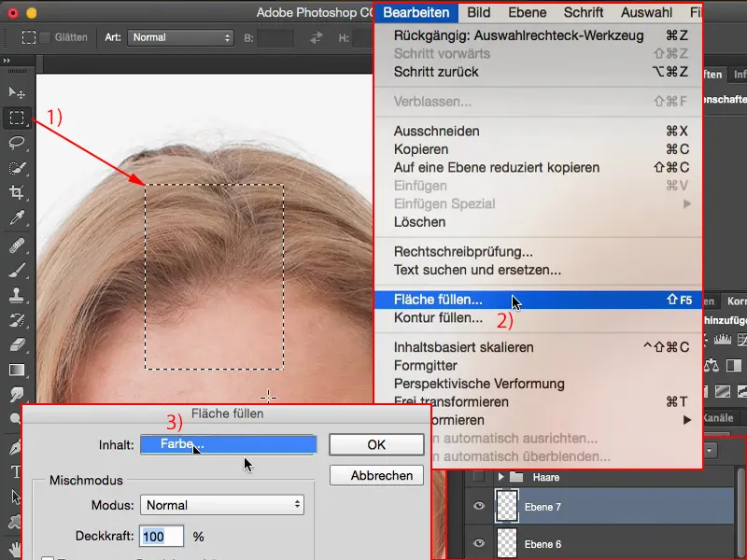
Task: Click Abbrechen in fill dialog
Action: pos(376,475)
